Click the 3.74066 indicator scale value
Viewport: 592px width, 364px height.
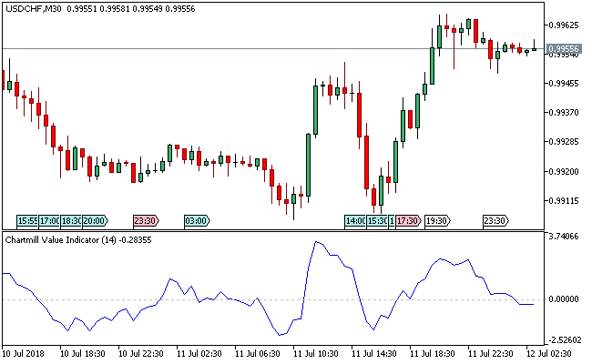[x=566, y=236]
